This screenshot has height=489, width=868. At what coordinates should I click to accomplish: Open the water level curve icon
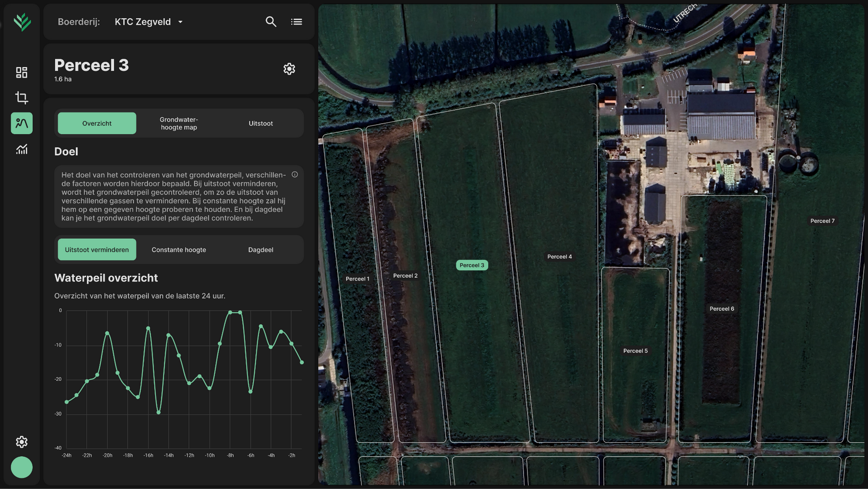click(x=22, y=123)
